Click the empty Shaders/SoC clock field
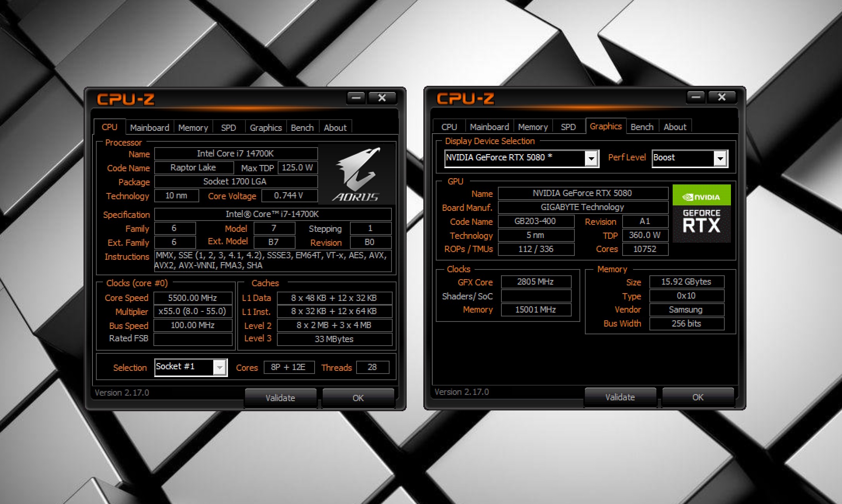842x504 pixels. point(536,296)
